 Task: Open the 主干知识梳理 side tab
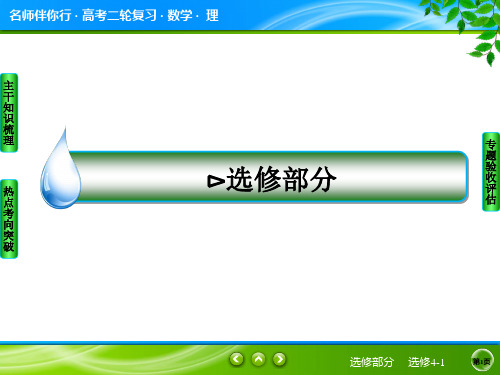point(9,113)
